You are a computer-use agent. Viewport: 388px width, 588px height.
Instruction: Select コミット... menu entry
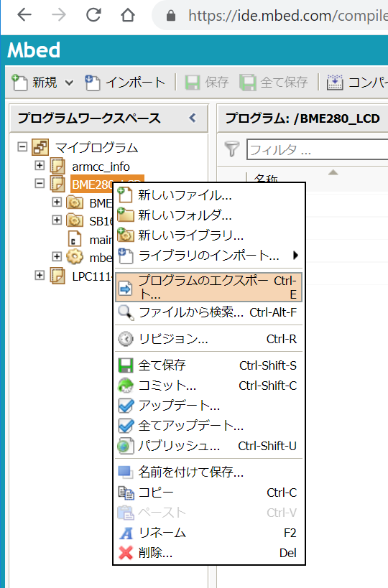(208, 386)
